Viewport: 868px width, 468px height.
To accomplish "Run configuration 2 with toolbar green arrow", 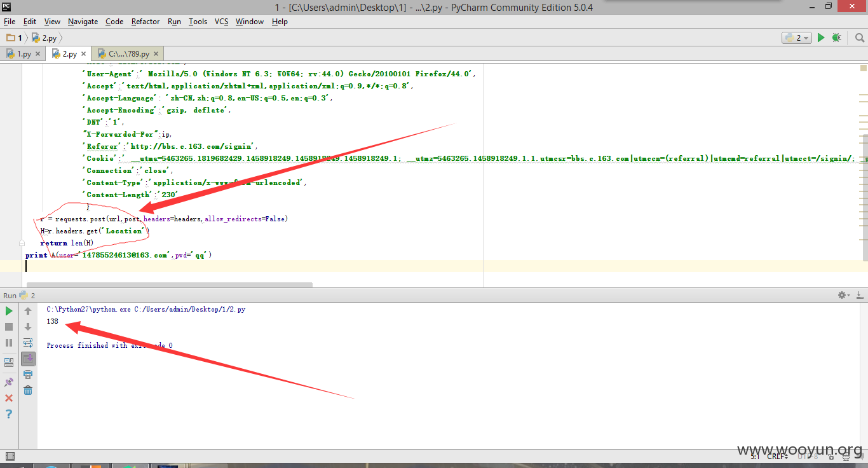I will [821, 38].
